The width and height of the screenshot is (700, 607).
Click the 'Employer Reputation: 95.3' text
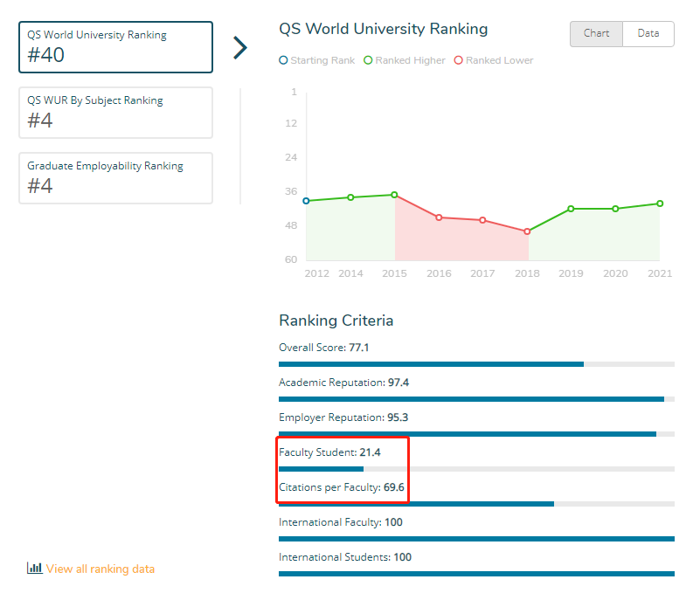(x=343, y=417)
